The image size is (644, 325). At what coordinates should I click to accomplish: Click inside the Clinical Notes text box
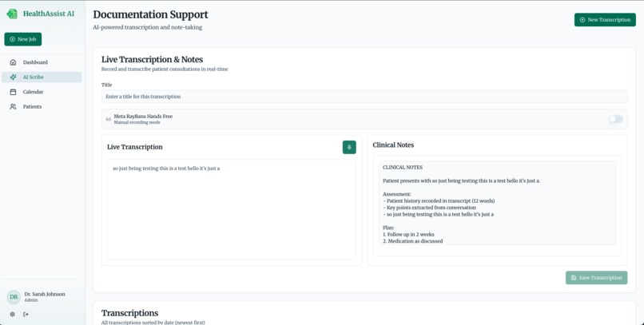[x=497, y=203]
